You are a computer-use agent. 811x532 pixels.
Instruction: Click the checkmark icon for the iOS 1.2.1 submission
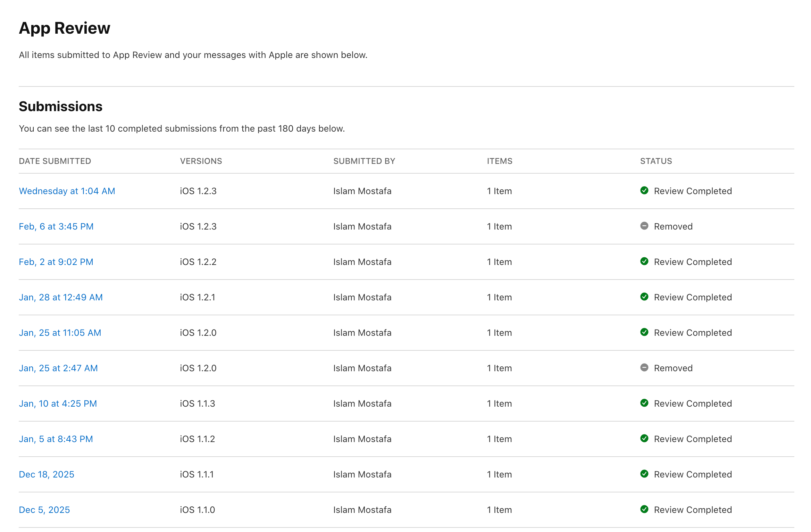pyautogui.click(x=645, y=297)
